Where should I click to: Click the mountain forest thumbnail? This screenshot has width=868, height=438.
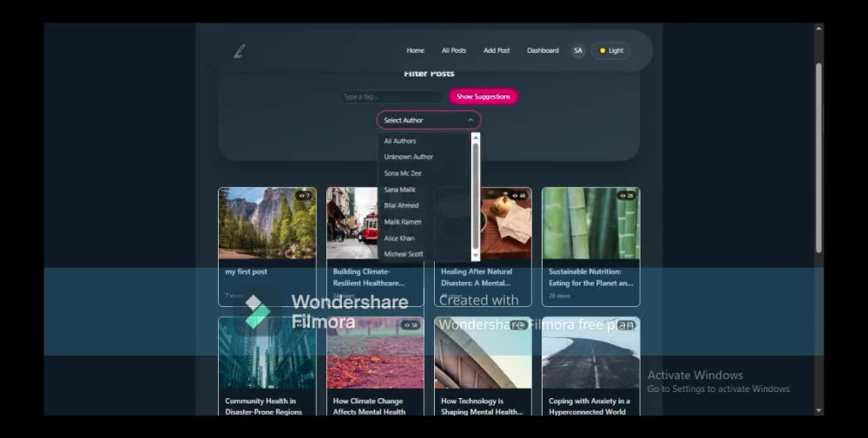coord(267,224)
